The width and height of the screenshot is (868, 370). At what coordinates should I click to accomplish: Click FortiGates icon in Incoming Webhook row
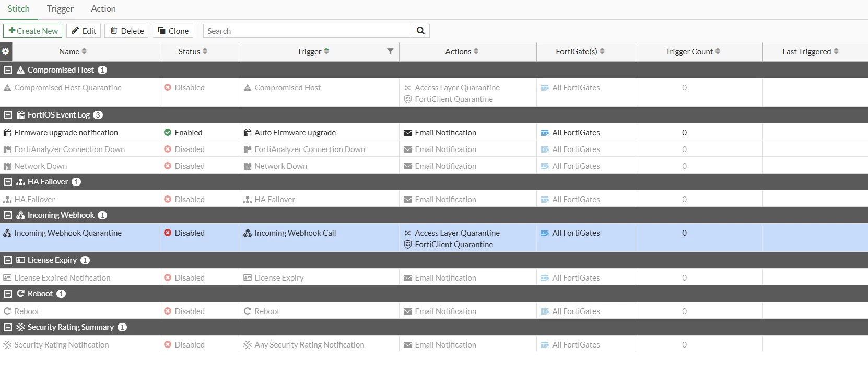pos(545,233)
